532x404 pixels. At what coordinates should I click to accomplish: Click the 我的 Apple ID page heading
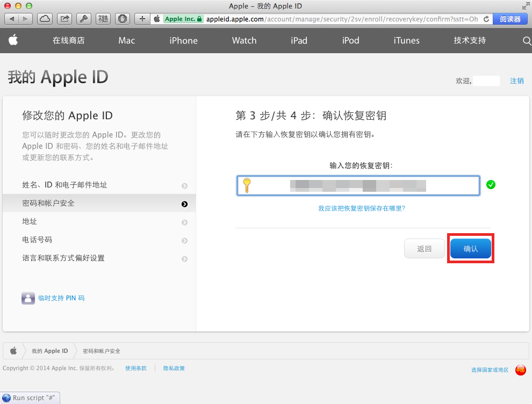58,77
